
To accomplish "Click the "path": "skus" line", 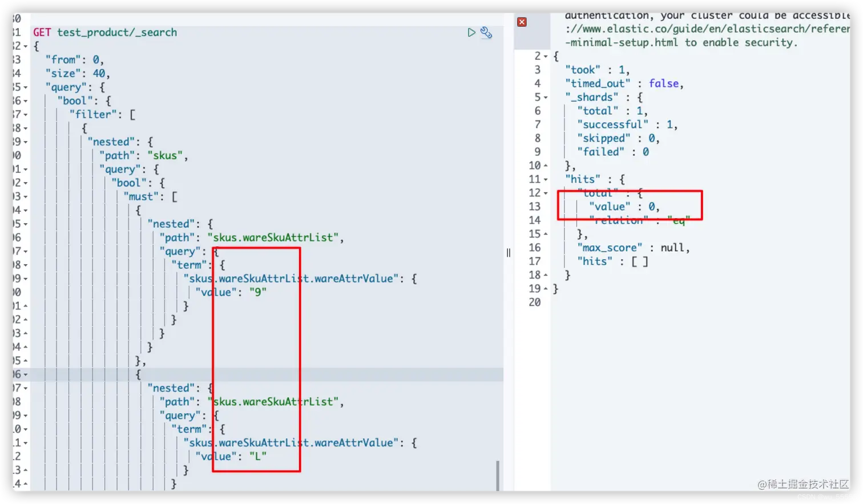I will [x=143, y=156].
